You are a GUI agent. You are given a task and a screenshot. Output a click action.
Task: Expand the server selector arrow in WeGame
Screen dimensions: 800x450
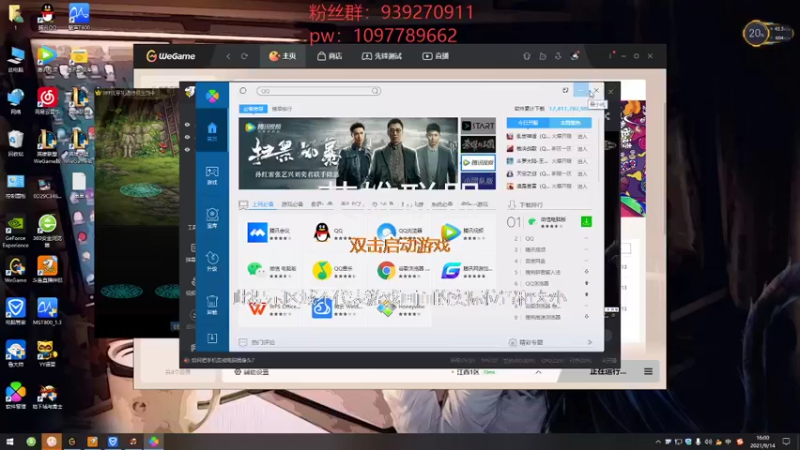(x=538, y=372)
